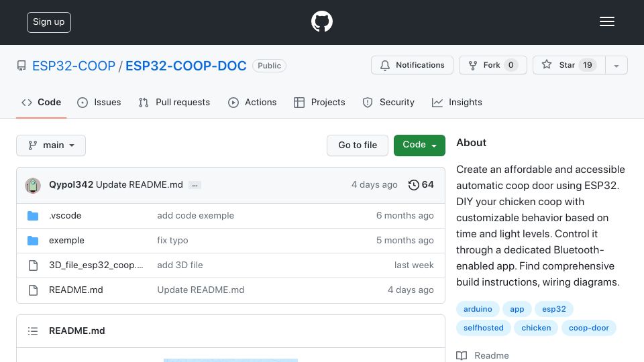Click the Sign up button

pos(49,22)
